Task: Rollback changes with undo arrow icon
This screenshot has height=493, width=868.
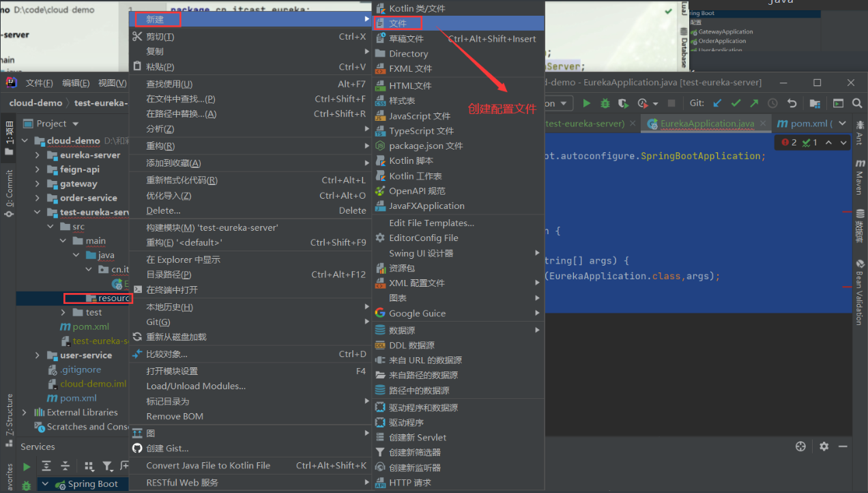Action: click(792, 103)
